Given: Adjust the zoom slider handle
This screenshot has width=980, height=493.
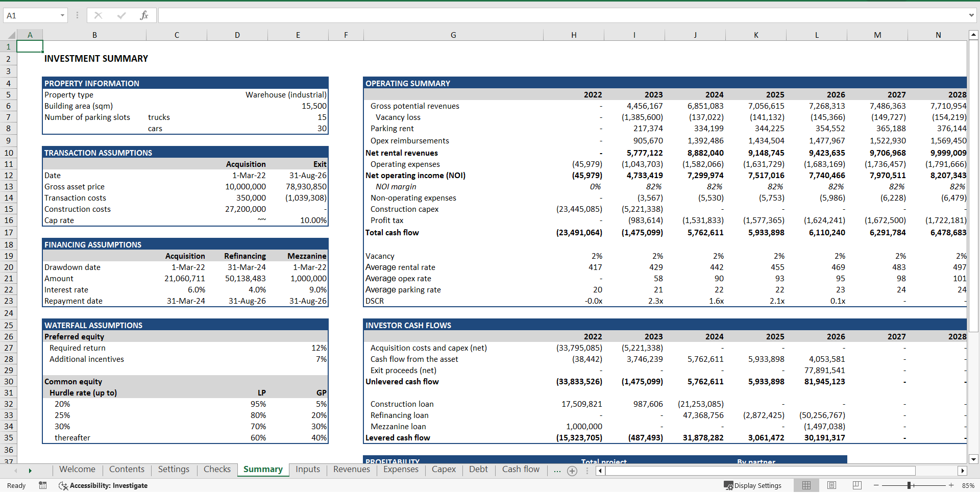Looking at the screenshot, I should 910,485.
